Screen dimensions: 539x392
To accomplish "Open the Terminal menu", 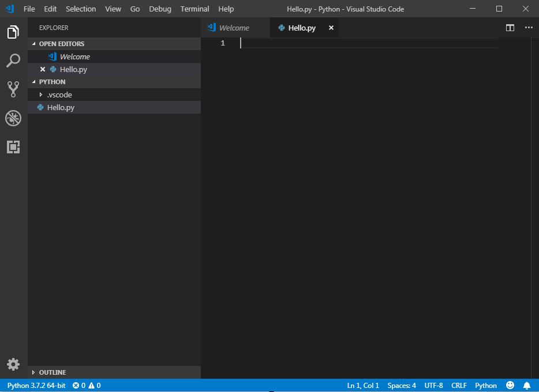I will pyautogui.click(x=194, y=9).
